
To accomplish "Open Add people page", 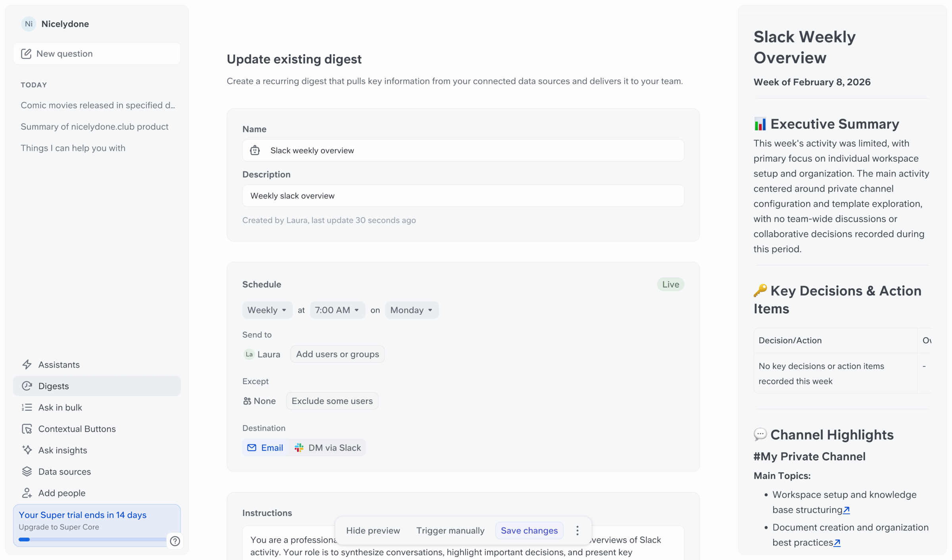I will click(97, 493).
